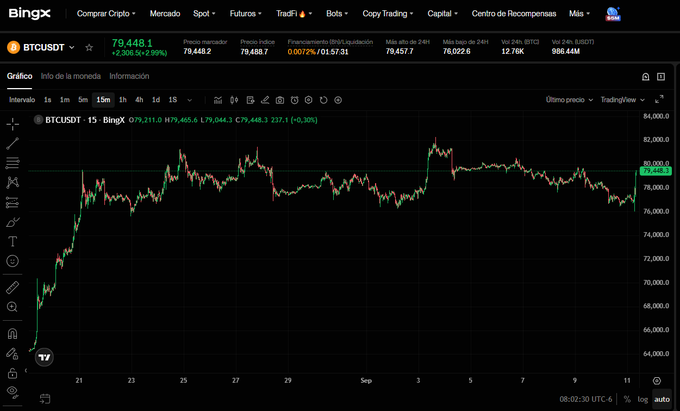This screenshot has height=411, width=680.
Task: Open the candlestick chart style selector
Action: click(x=234, y=100)
